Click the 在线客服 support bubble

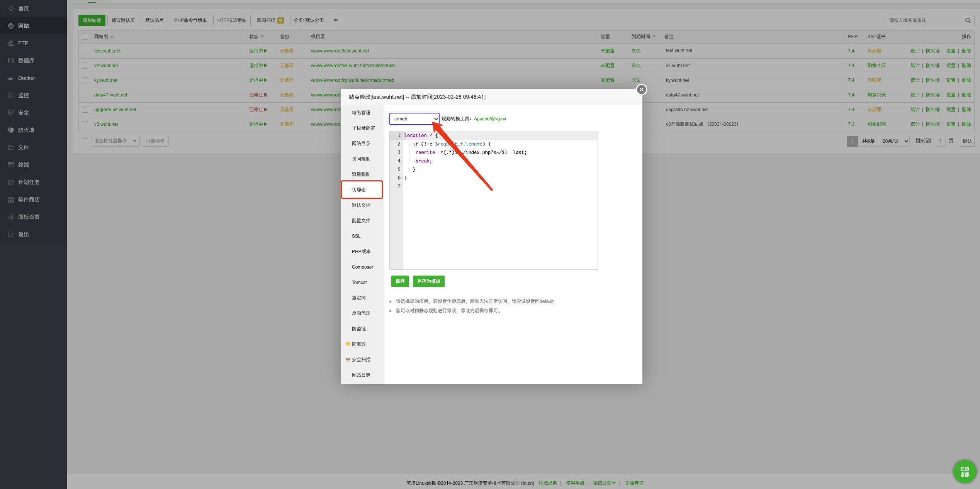click(x=965, y=471)
